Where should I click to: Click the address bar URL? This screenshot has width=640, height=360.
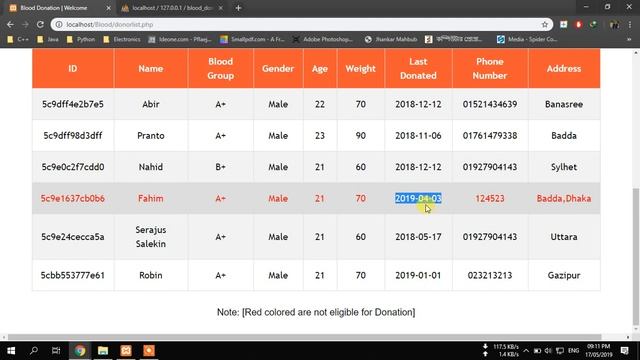[x=110, y=25]
